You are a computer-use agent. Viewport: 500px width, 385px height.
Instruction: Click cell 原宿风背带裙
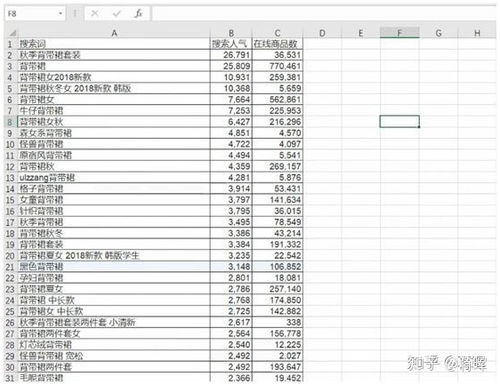(x=114, y=155)
